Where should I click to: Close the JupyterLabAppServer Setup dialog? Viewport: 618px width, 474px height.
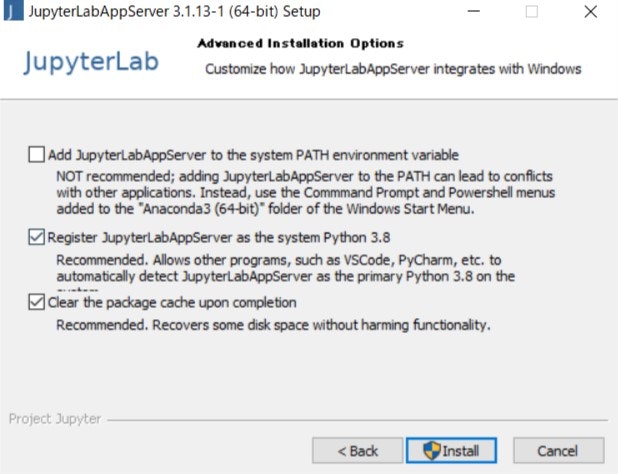point(590,11)
